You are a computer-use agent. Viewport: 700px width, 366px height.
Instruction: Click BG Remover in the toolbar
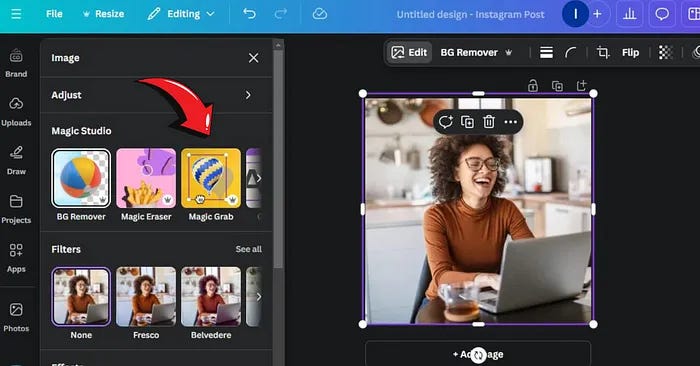click(x=476, y=52)
